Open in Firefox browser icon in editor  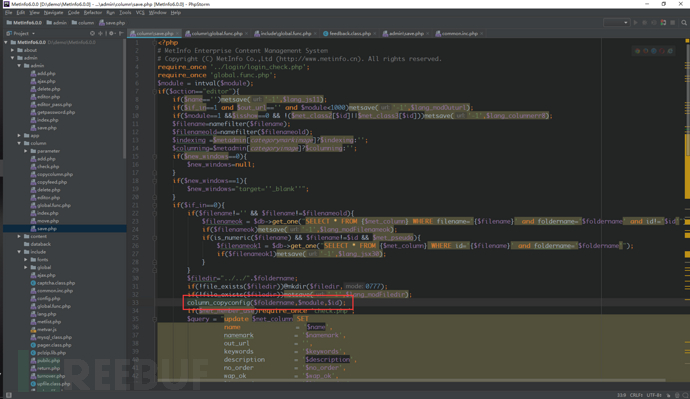pyautogui.click(x=646, y=51)
